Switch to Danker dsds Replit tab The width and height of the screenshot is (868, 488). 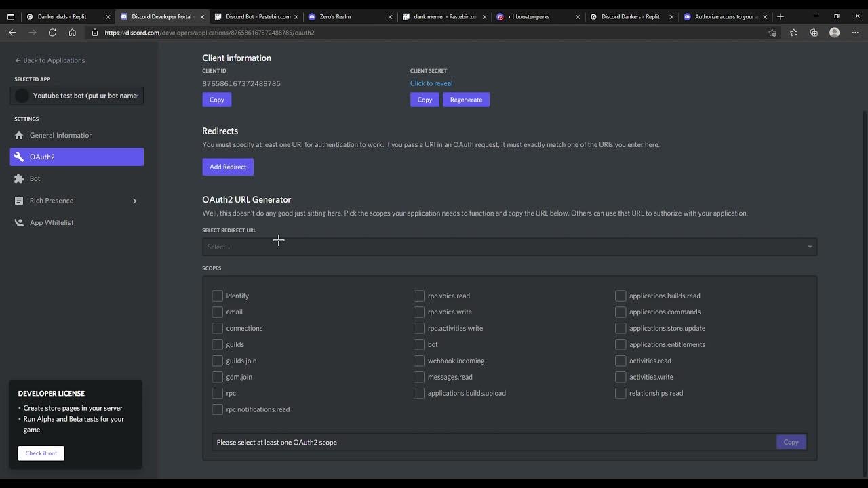[68, 16]
